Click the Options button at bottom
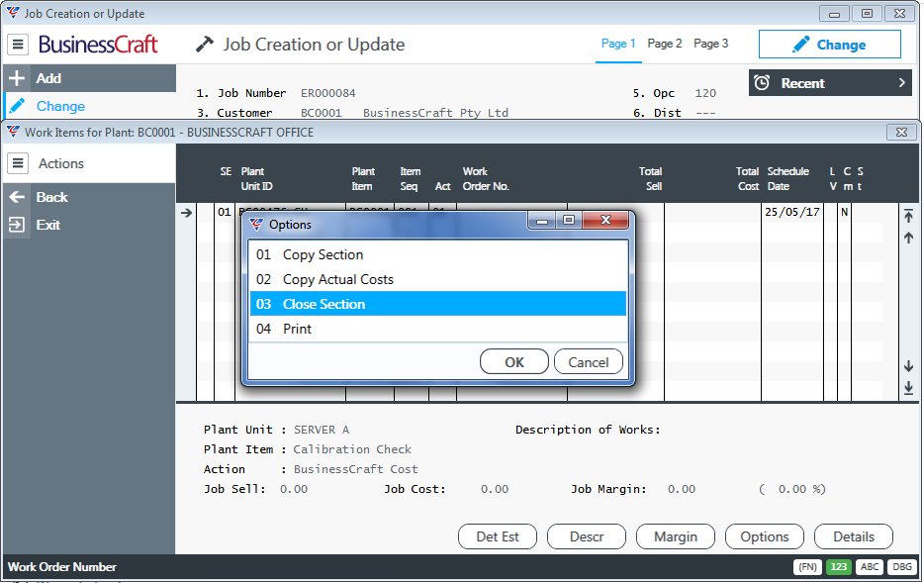The height and width of the screenshot is (583, 924). (765, 536)
